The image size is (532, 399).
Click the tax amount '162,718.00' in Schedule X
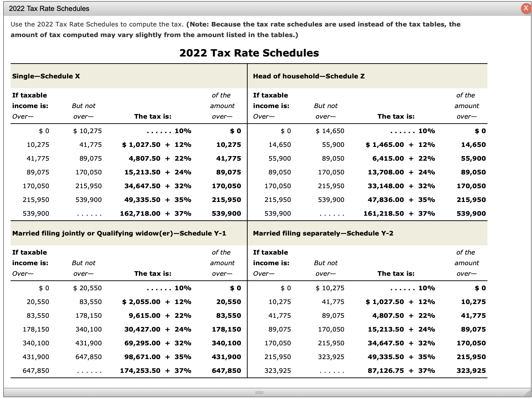(x=140, y=214)
